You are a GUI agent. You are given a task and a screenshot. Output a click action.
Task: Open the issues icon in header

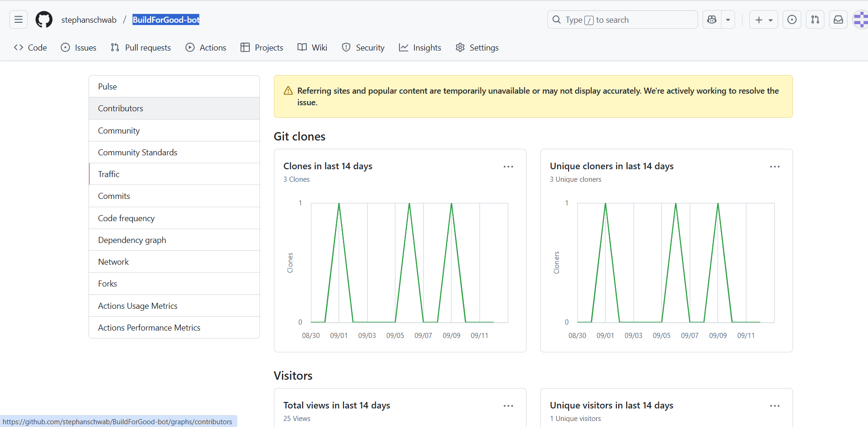click(x=792, y=19)
